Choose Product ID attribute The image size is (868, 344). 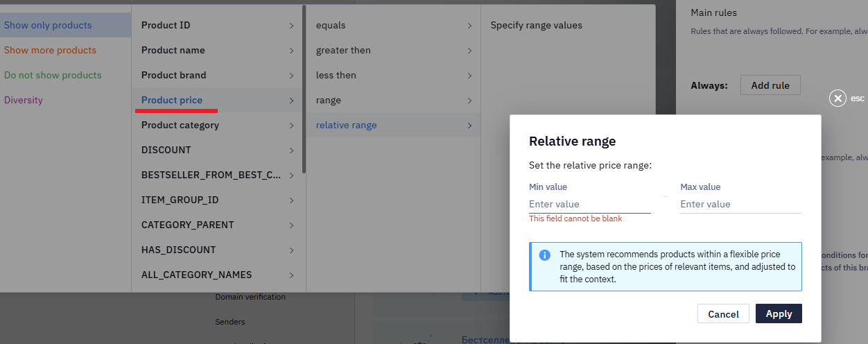[217, 25]
